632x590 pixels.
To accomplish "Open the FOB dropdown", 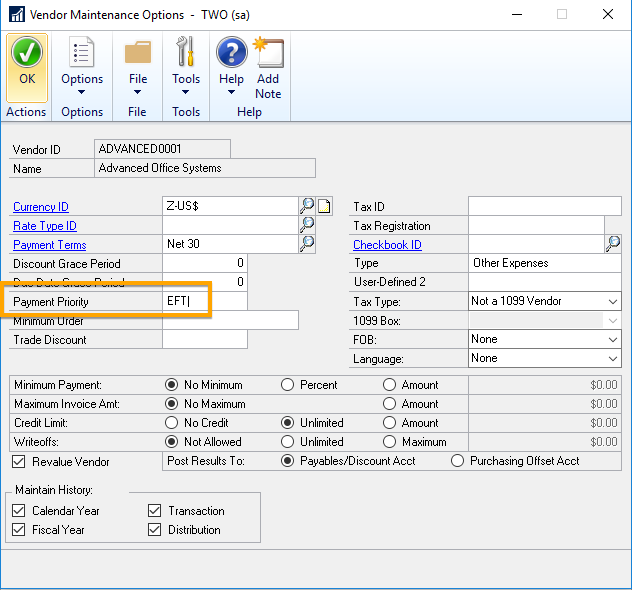I will coord(613,340).
